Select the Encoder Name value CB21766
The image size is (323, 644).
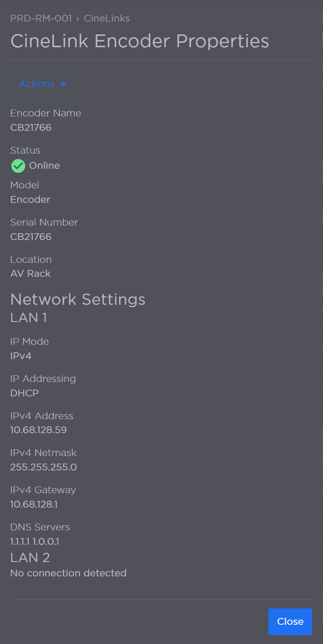coord(31,127)
